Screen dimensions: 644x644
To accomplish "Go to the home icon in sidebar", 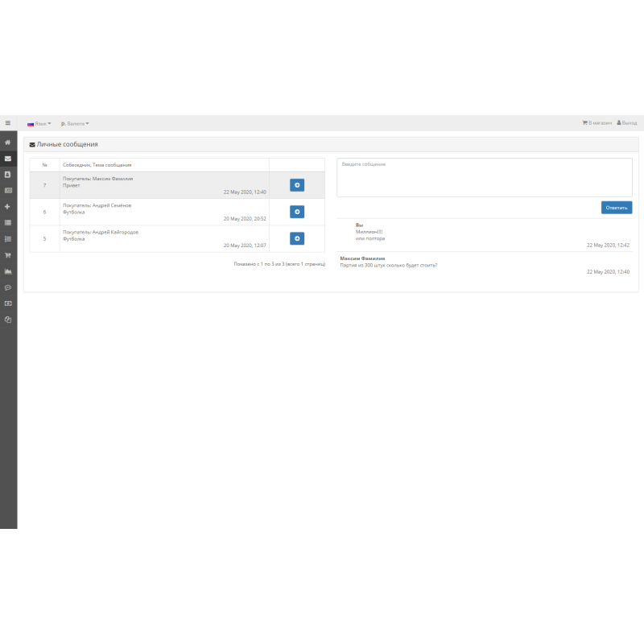I will pos(8,142).
